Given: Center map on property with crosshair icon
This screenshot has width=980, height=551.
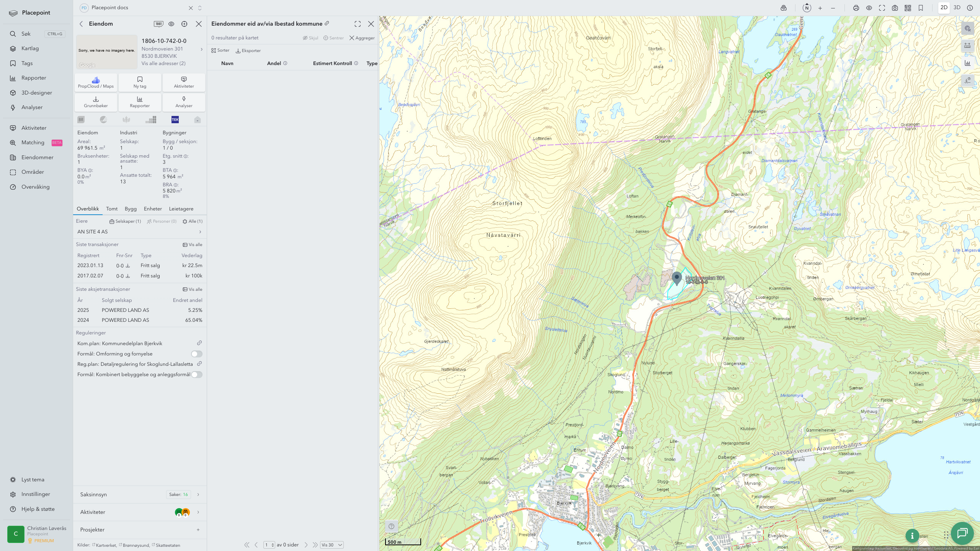Looking at the screenshot, I should point(184,24).
